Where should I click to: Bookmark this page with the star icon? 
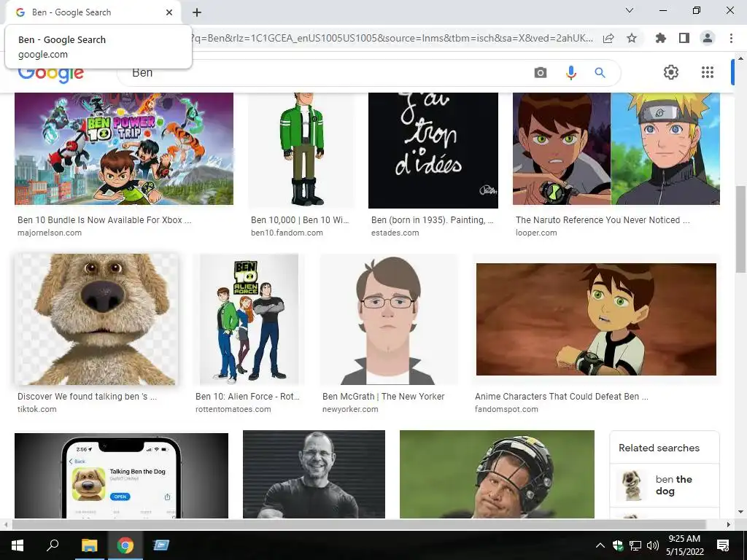click(632, 38)
